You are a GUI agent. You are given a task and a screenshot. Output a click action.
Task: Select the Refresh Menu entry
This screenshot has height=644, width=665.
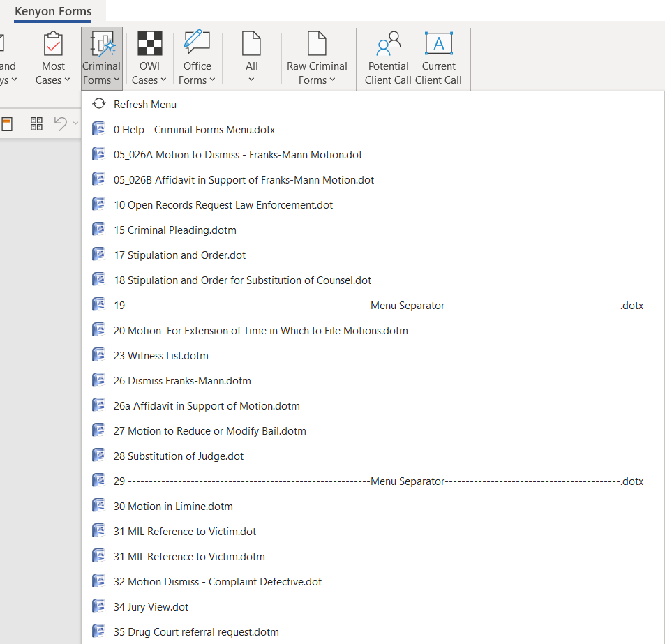pos(373,104)
